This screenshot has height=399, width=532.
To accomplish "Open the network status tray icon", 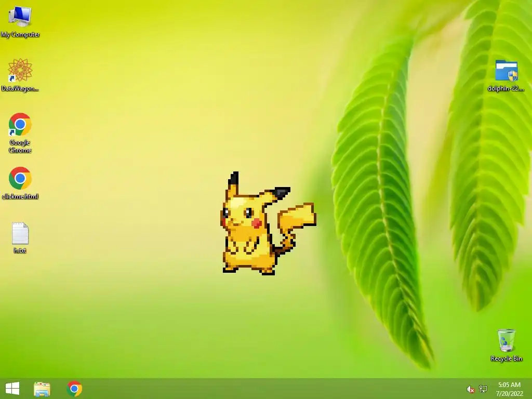I will click(483, 389).
